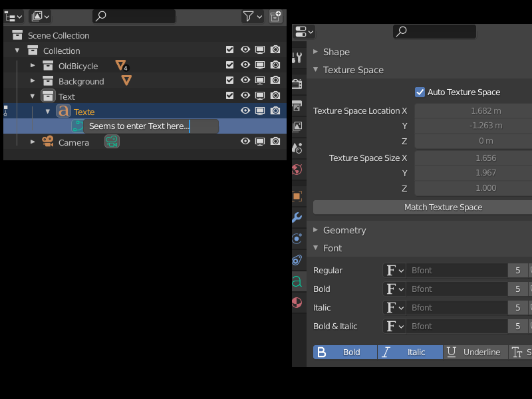Click the New Collection icon
The height and width of the screenshot is (399, 532).
click(275, 16)
